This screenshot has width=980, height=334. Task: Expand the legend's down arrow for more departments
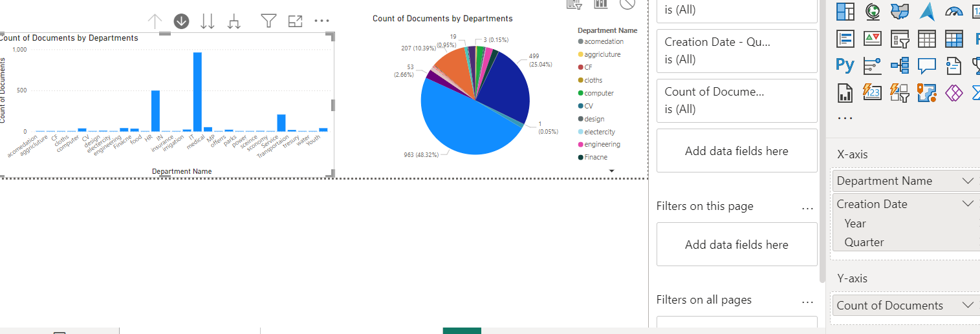[611, 171]
